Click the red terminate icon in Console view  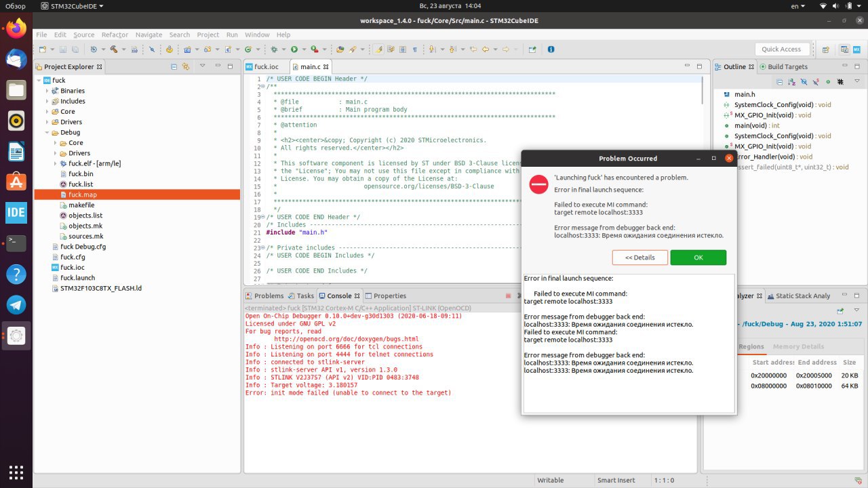click(x=509, y=296)
